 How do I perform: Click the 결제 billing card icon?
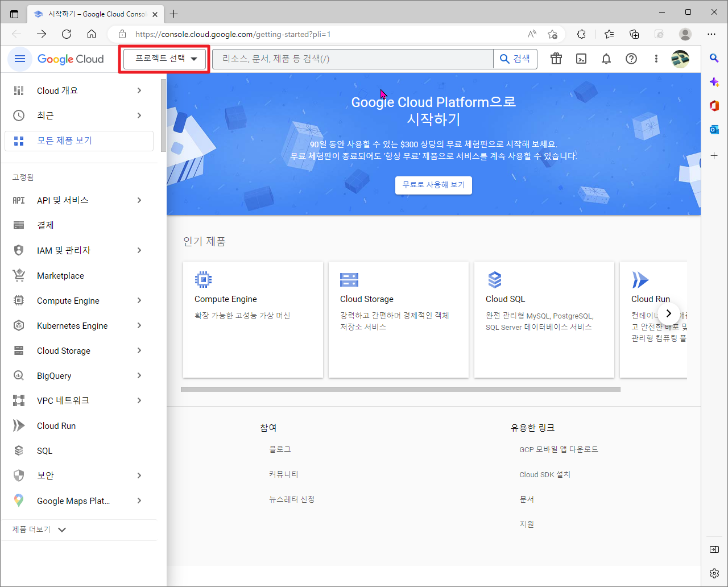[x=19, y=225]
